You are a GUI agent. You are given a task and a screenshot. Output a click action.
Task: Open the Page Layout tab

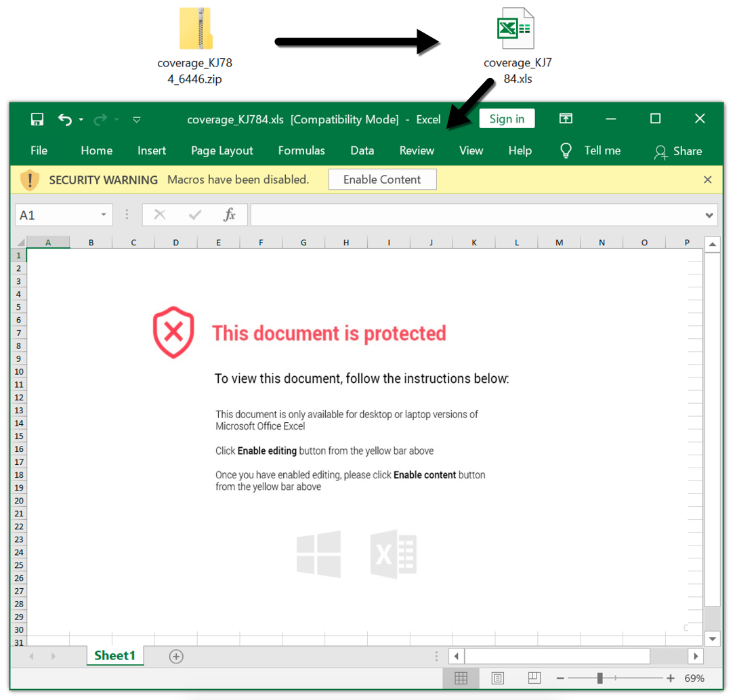pos(222,150)
